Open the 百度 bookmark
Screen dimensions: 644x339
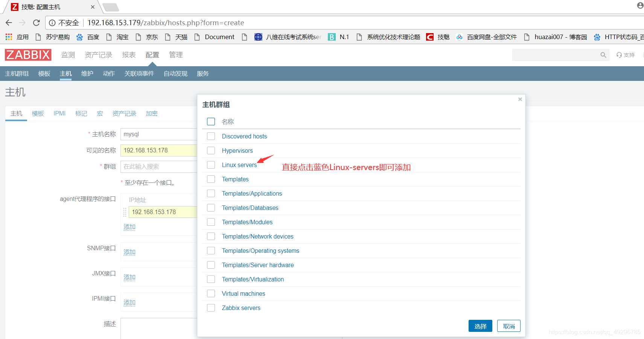tap(88, 37)
